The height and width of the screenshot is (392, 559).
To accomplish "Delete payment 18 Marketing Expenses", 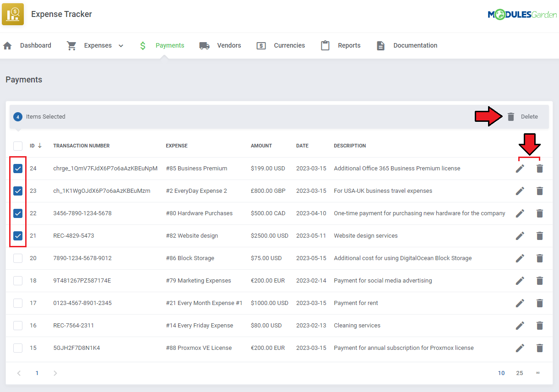I will click(x=540, y=281).
